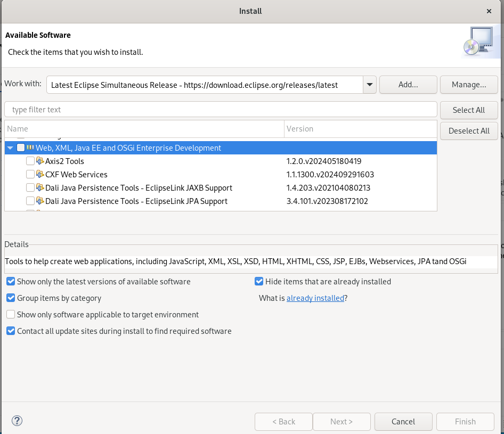Select the CXF Web Services row

click(x=221, y=175)
